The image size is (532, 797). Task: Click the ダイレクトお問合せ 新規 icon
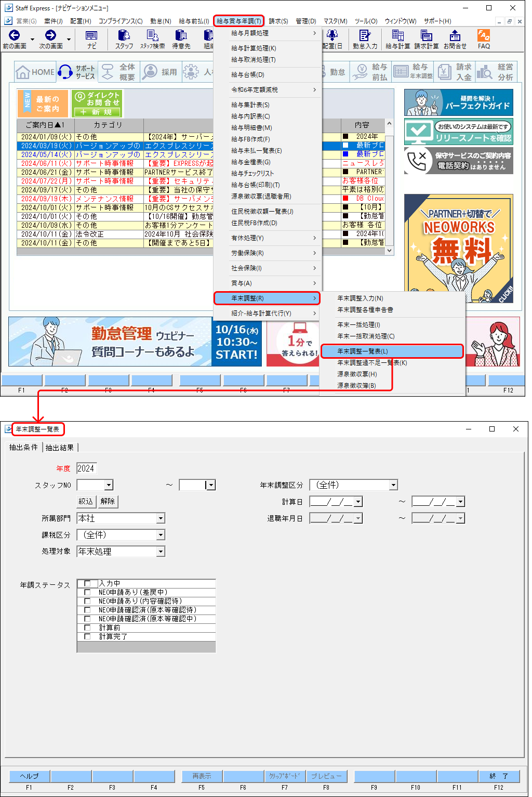point(97,103)
